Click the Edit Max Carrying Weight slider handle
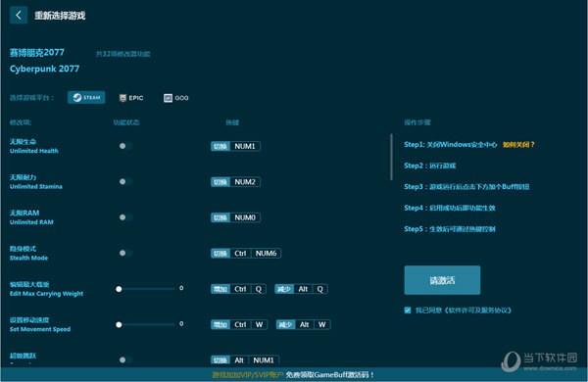 [x=119, y=289]
